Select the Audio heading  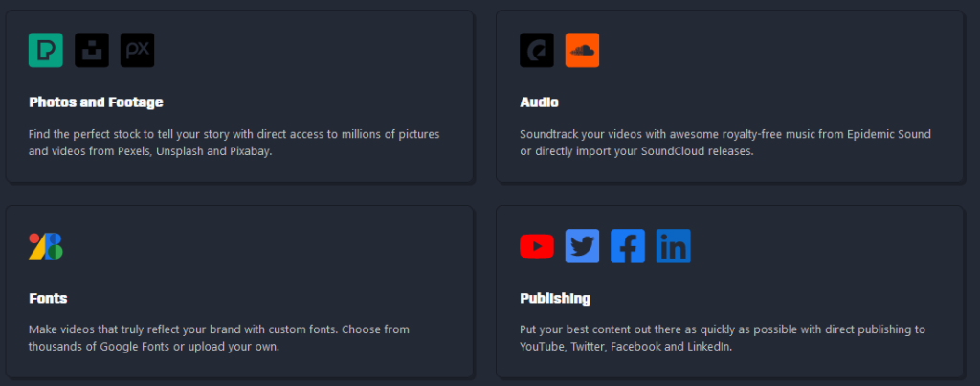[540, 102]
